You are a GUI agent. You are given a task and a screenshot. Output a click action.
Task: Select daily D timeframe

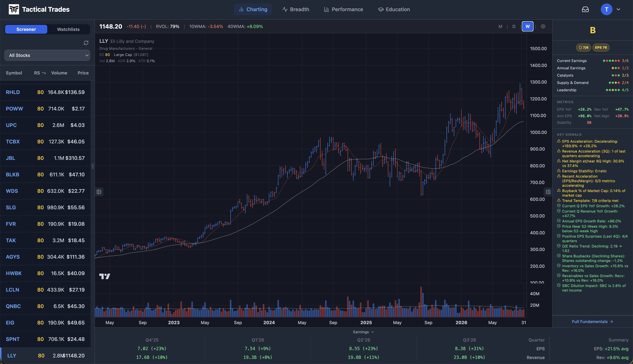(x=514, y=27)
